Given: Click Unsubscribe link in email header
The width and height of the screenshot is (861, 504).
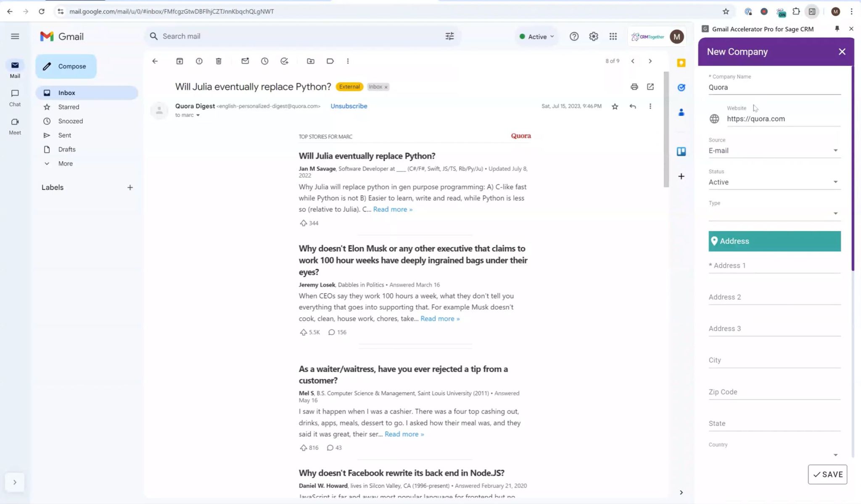Looking at the screenshot, I should pyautogui.click(x=349, y=105).
